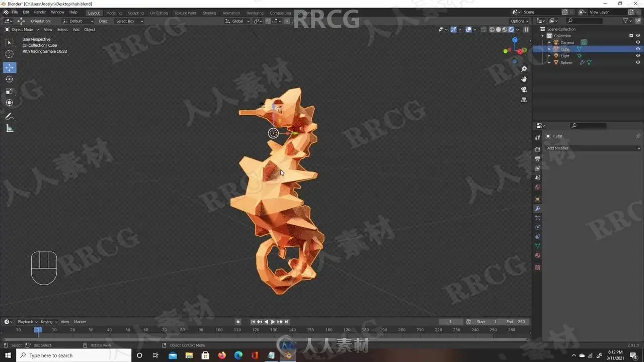Switch to the Modeling workspace tab
Image resolution: width=644 pixels, height=362 pixels.
[114, 13]
